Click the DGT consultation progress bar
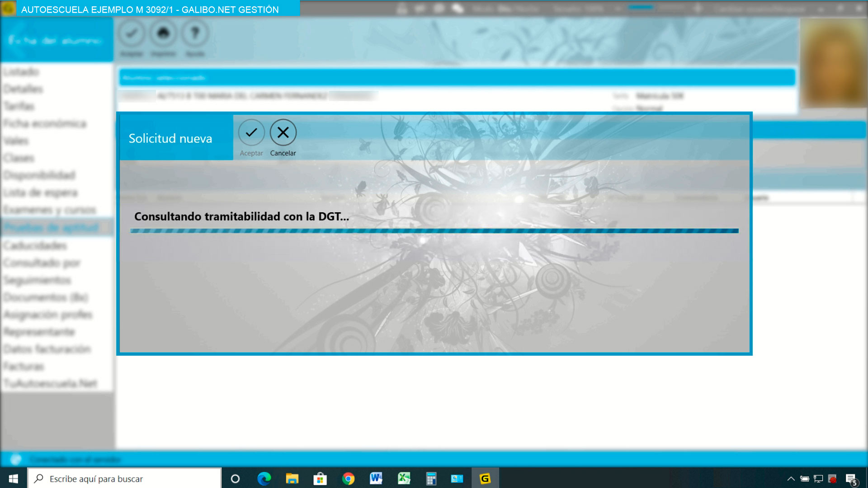 click(434, 231)
